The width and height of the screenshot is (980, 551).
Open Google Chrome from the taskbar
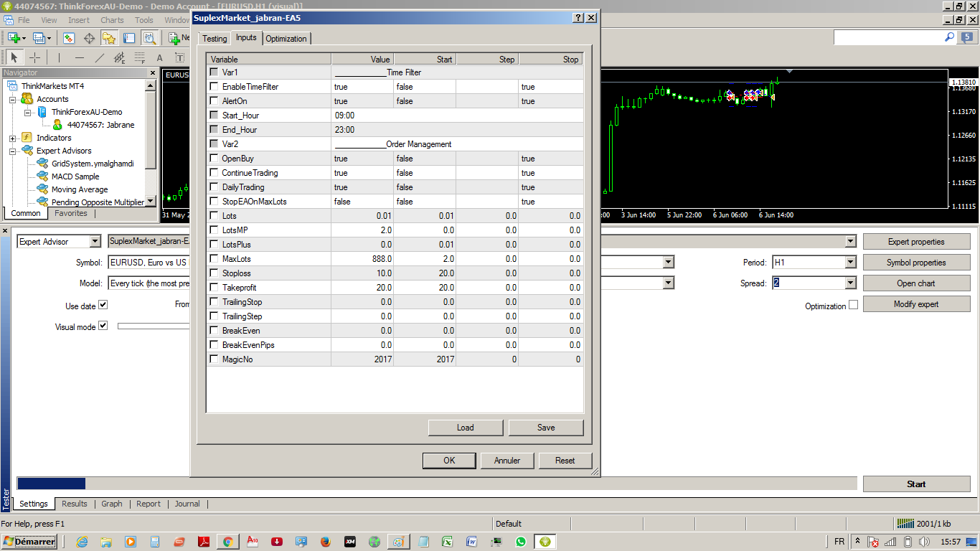click(227, 542)
